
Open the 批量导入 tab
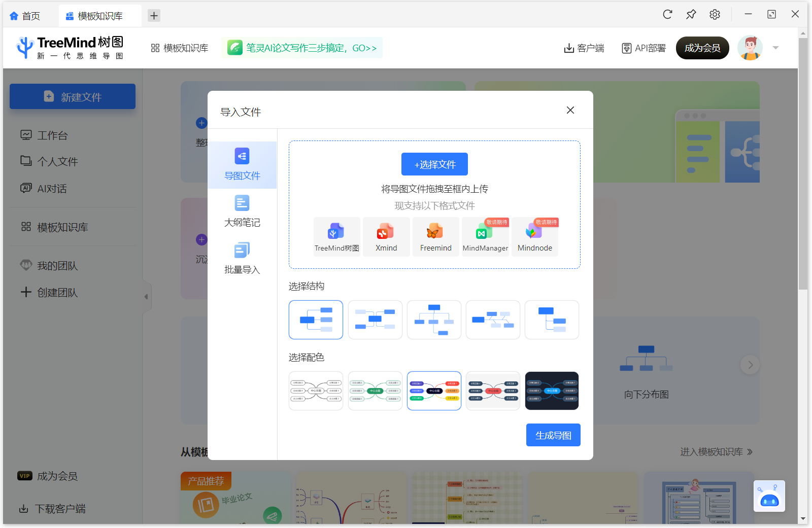[242, 259]
